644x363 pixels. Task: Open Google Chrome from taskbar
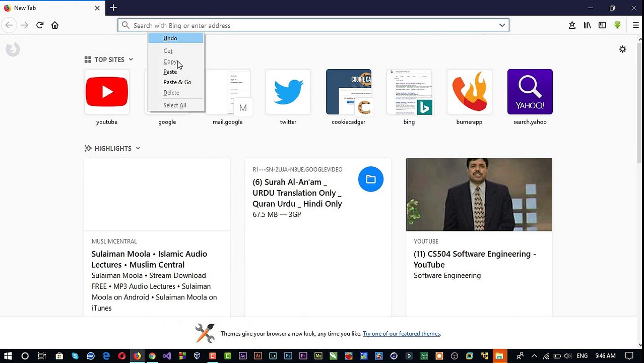(x=152, y=356)
